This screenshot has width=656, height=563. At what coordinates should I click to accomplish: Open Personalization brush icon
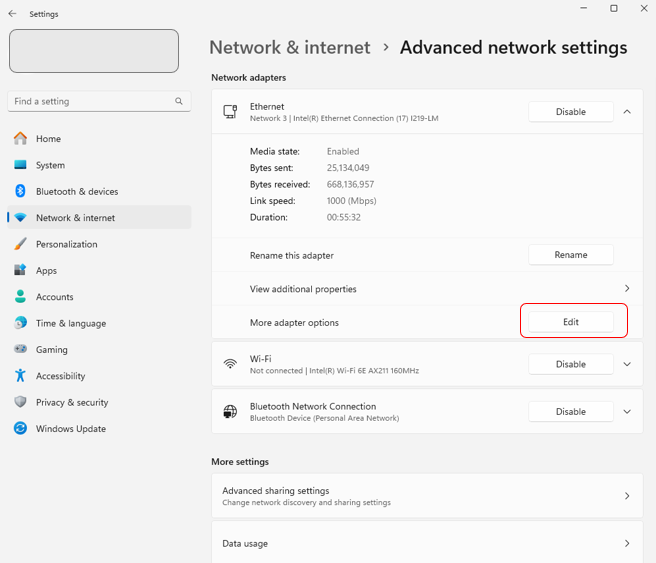point(20,244)
